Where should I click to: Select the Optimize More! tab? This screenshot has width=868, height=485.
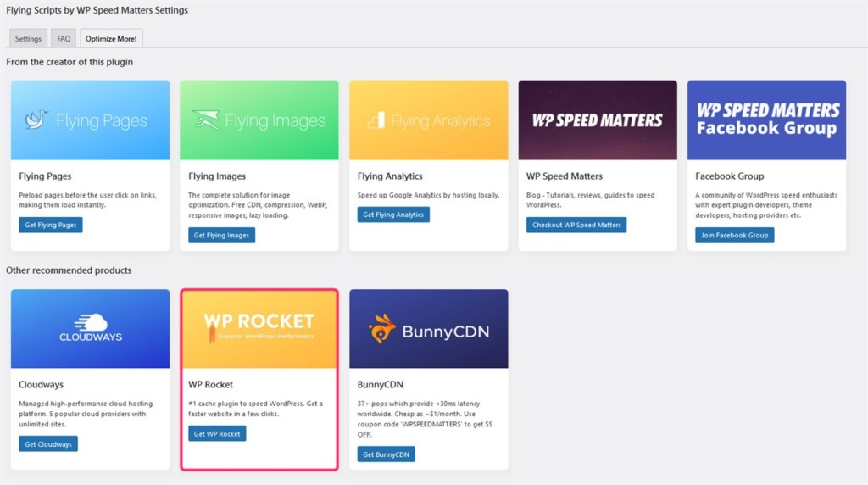(111, 39)
